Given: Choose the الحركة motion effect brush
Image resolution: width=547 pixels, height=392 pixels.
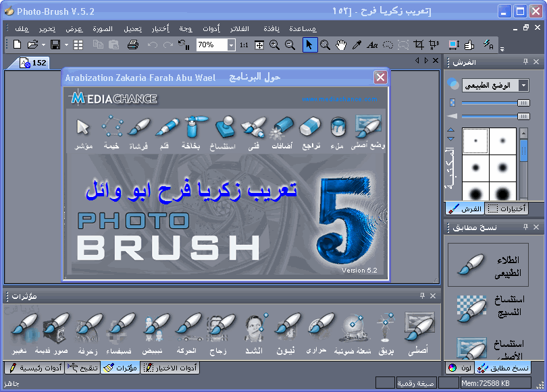Looking at the screenshot, I should [188, 333].
